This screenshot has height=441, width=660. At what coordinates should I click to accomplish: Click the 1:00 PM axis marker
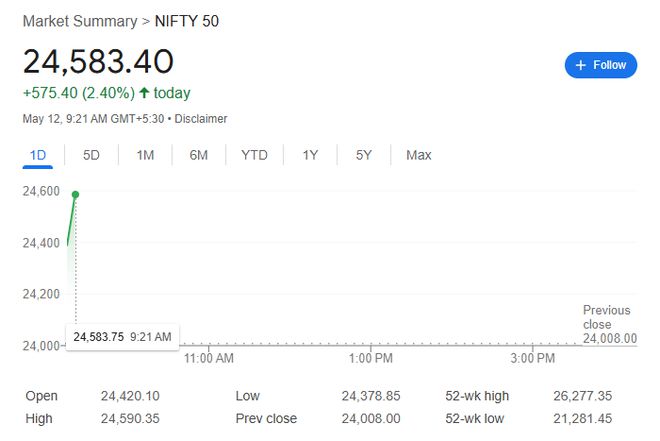[371, 358]
